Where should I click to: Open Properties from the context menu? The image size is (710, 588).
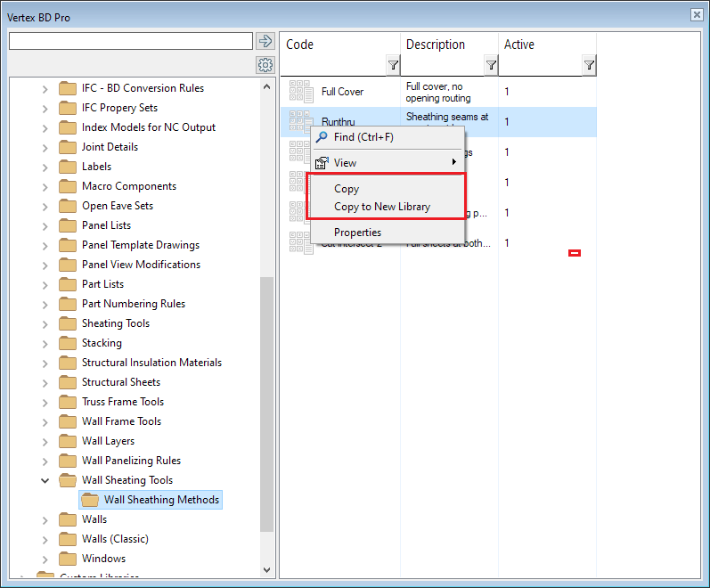coord(357,233)
